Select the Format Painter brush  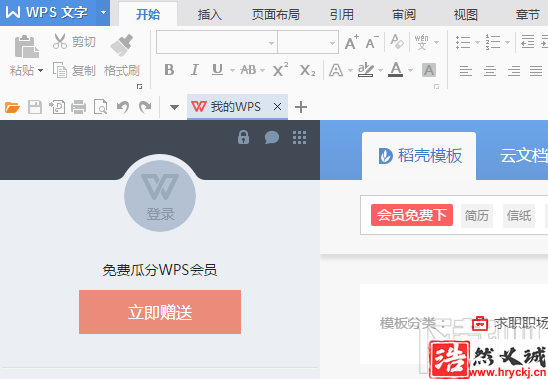[122, 45]
